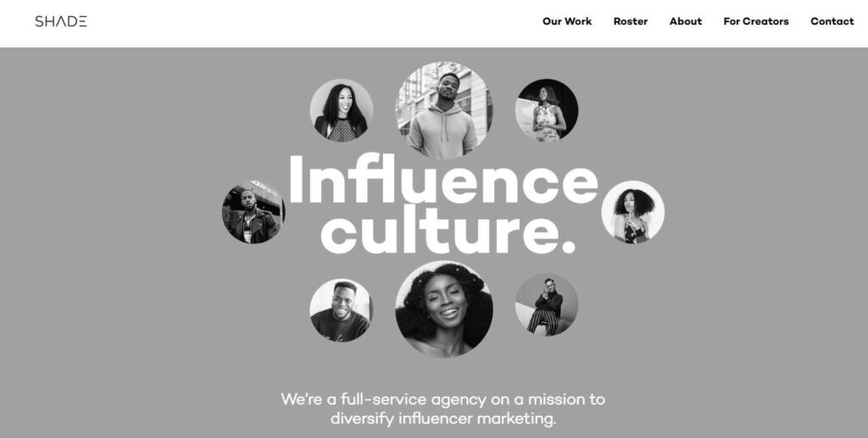Click the SHADE logo
Screen dimensions: 868x438
(61, 21)
